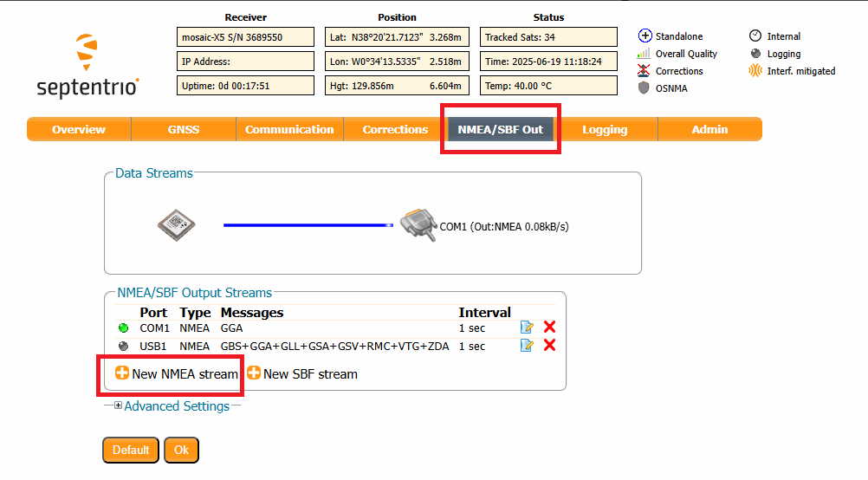Edit the USB1 NMEA stream

point(527,346)
